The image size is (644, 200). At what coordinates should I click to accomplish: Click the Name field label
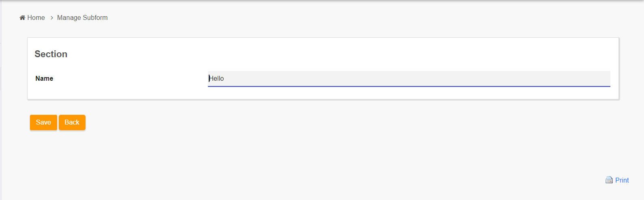click(x=44, y=78)
